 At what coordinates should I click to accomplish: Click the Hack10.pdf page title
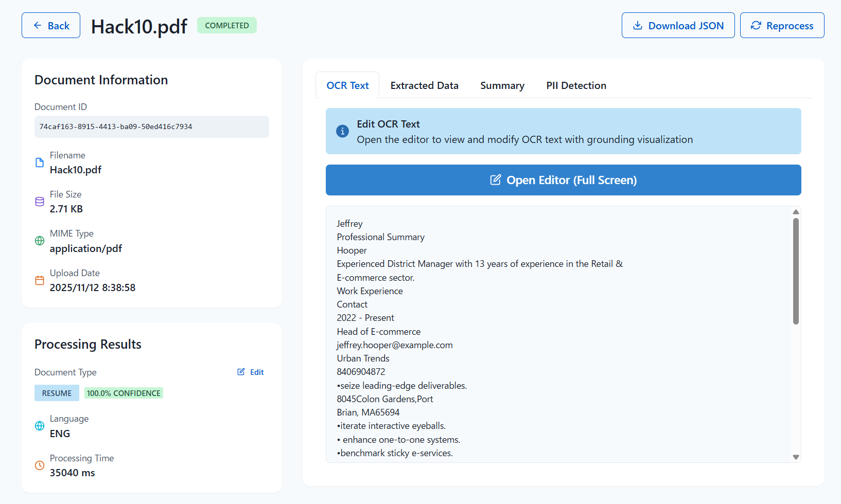coord(139,26)
